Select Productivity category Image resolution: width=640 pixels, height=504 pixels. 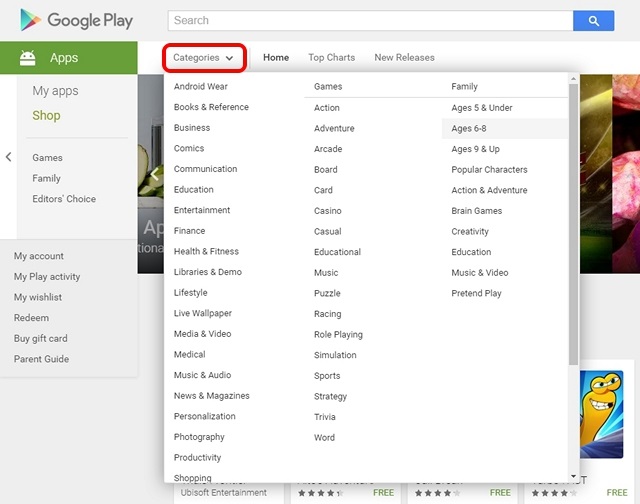click(197, 457)
